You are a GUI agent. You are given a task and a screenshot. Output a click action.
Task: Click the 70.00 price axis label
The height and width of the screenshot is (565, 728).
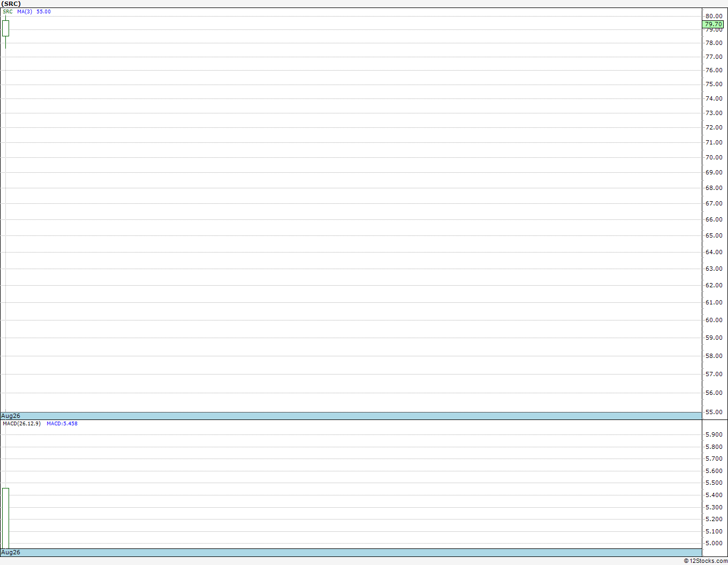coord(714,157)
